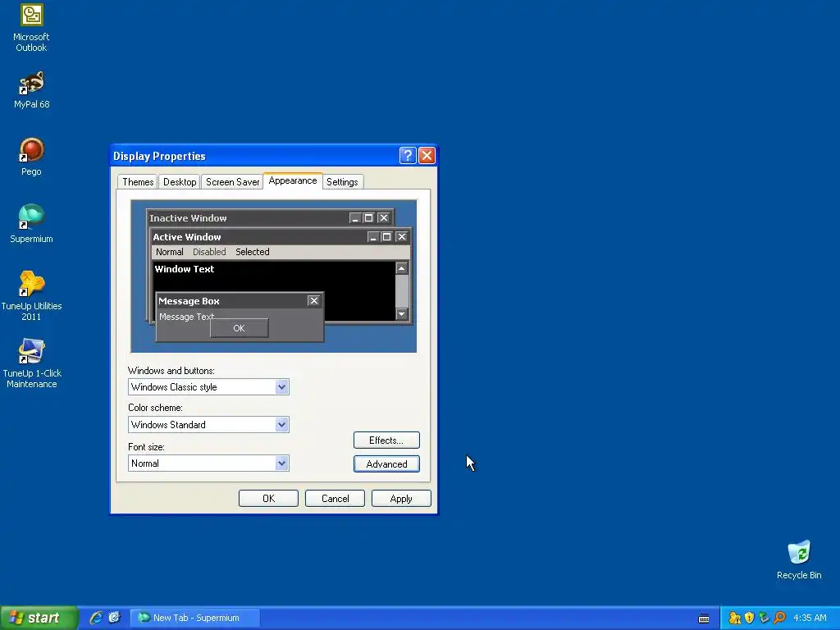840x630 pixels.
Task: Switch to the Themes tab
Action: [x=138, y=182]
